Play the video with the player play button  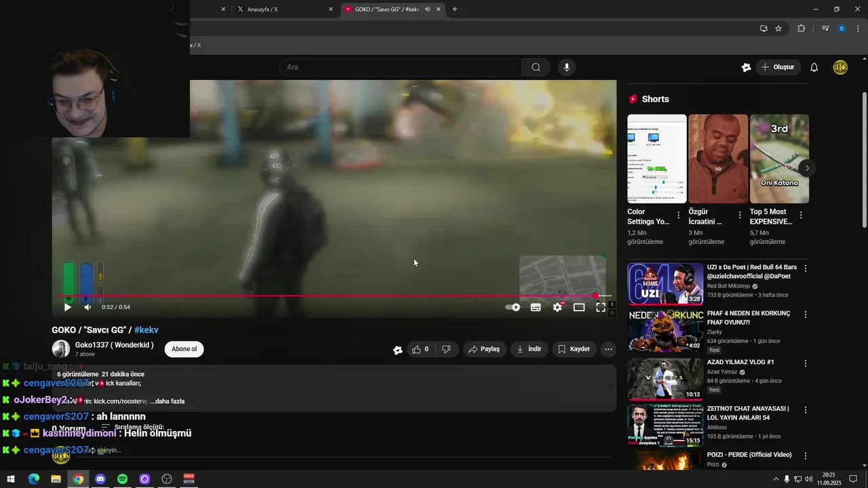point(67,307)
